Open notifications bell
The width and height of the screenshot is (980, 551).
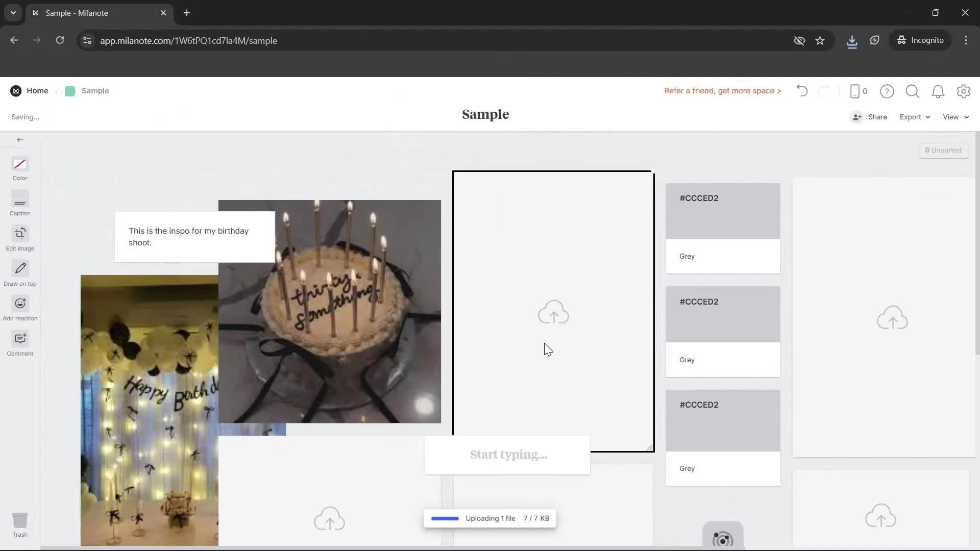click(x=938, y=91)
